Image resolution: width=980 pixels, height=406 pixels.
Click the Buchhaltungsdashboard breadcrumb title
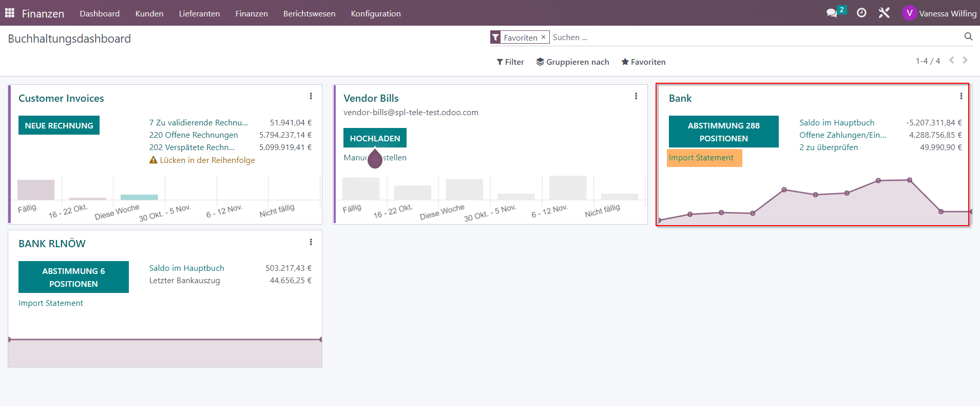[x=69, y=39]
